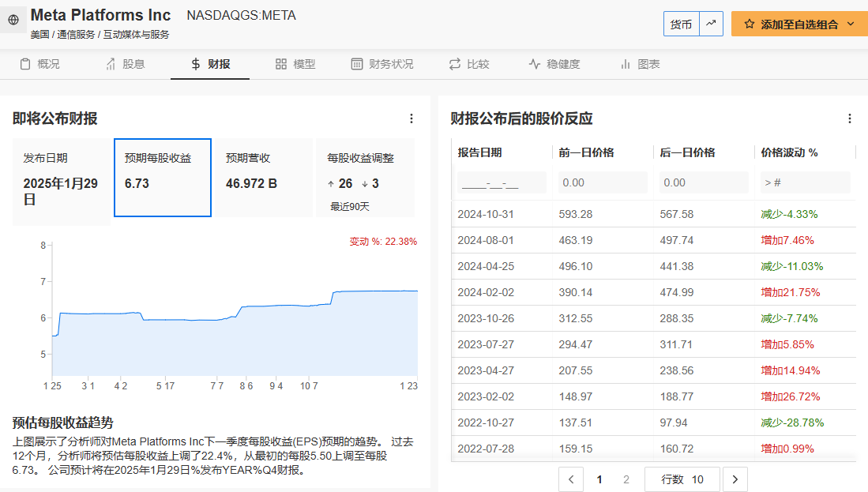Screen dimensions: 868x492
Task: Select the 预期每股收益 6.73 card
Action: click(163, 177)
